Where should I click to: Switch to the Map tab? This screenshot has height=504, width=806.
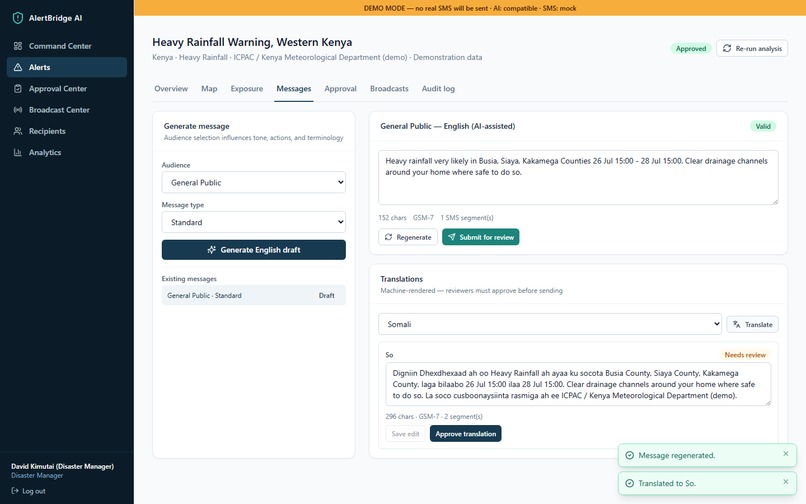[x=209, y=88]
